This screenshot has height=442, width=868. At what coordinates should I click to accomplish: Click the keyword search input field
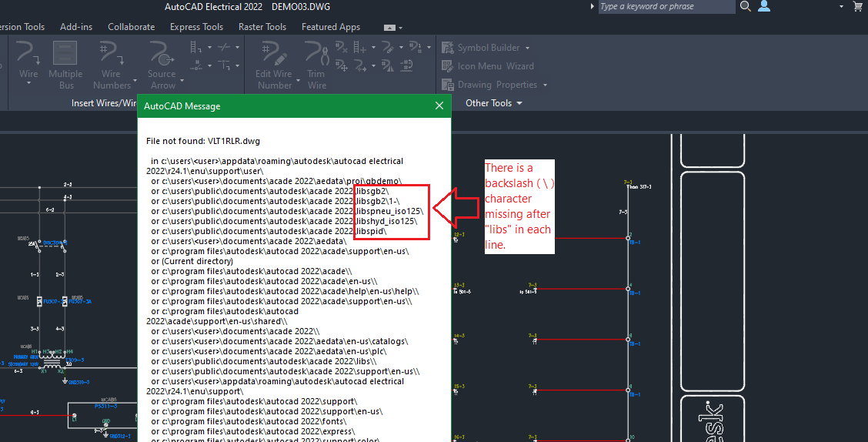pos(666,7)
